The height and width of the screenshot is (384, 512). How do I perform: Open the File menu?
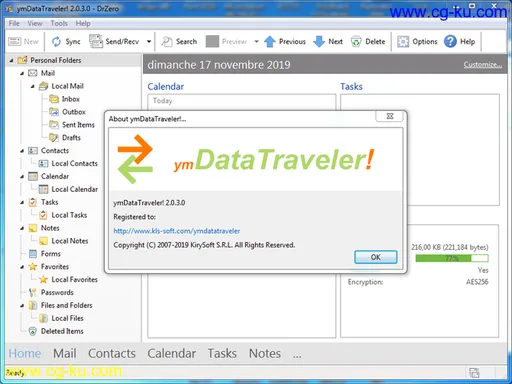(14, 23)
